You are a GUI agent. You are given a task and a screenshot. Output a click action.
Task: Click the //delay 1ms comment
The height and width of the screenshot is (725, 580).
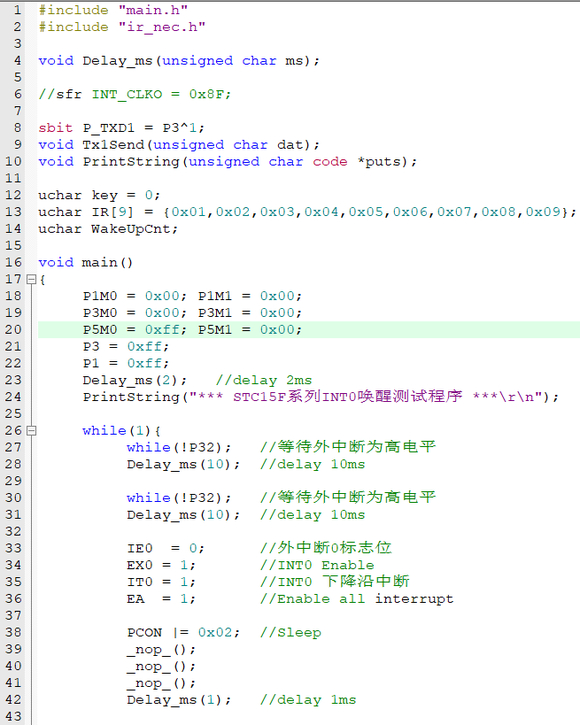point(308,700)
